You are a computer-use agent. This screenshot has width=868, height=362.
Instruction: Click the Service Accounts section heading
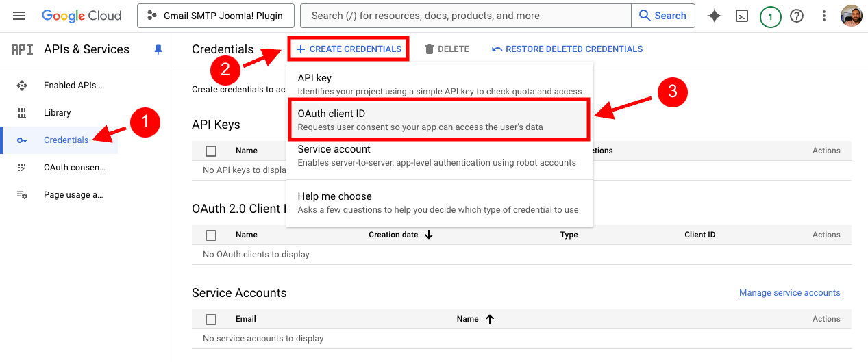(239, 293)
